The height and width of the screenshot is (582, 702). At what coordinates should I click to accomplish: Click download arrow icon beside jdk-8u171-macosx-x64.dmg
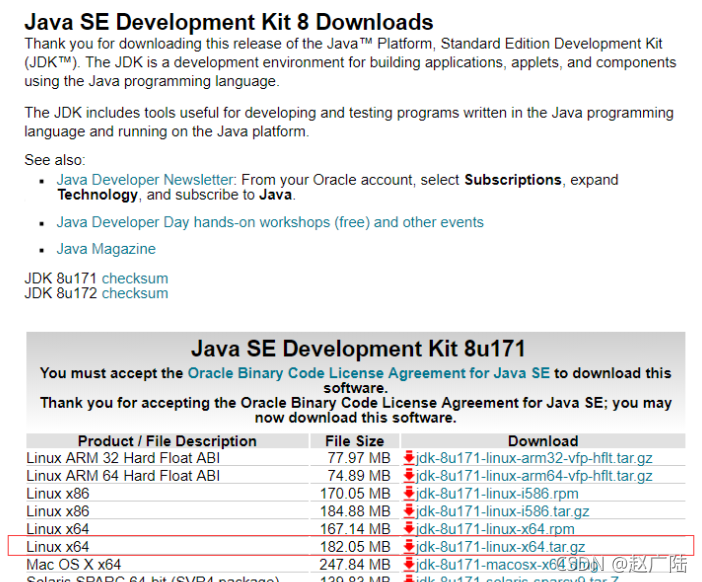409,564
